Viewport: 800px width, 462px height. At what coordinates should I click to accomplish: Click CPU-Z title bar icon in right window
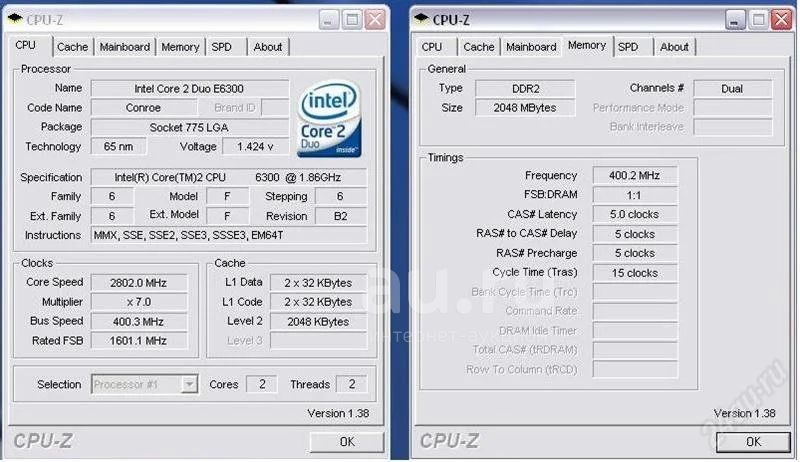(x=421, y=19)
